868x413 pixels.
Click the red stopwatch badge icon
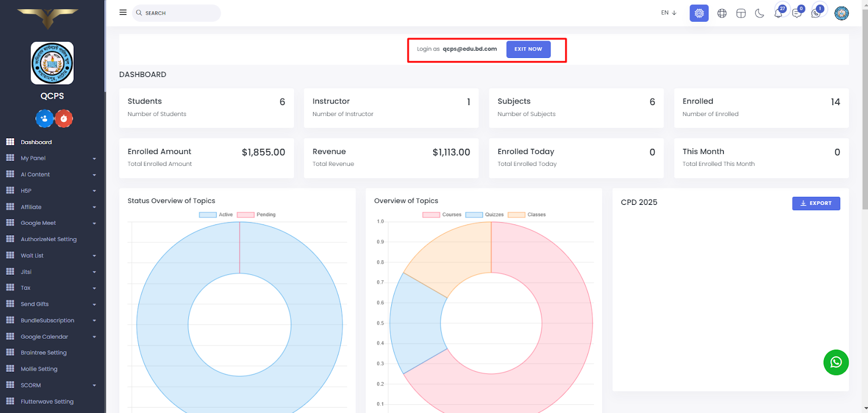click(64, 118)
